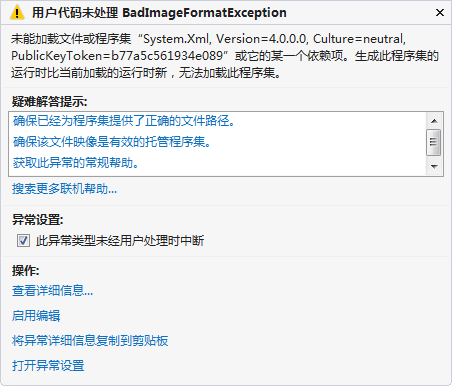Click the scrollbar thumb in troubleshooting list
The image size is (452, 386).
tap(434, 142)
